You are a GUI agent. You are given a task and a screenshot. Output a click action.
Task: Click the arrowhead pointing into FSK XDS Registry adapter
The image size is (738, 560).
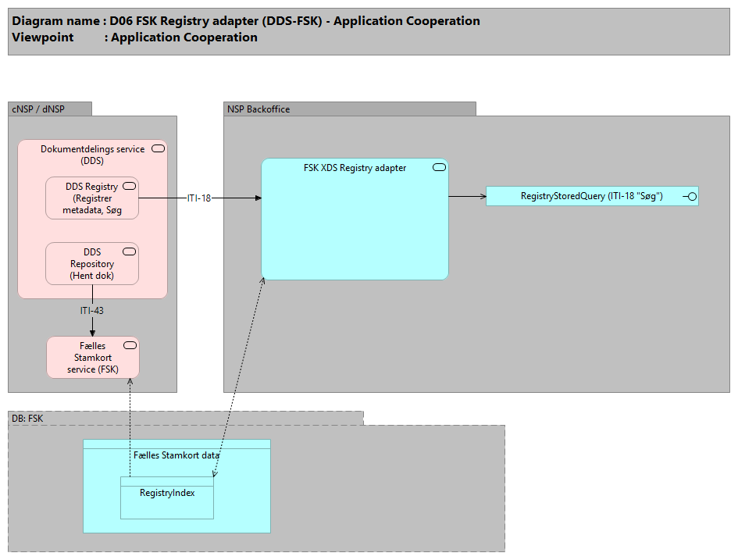coord(257,198)
